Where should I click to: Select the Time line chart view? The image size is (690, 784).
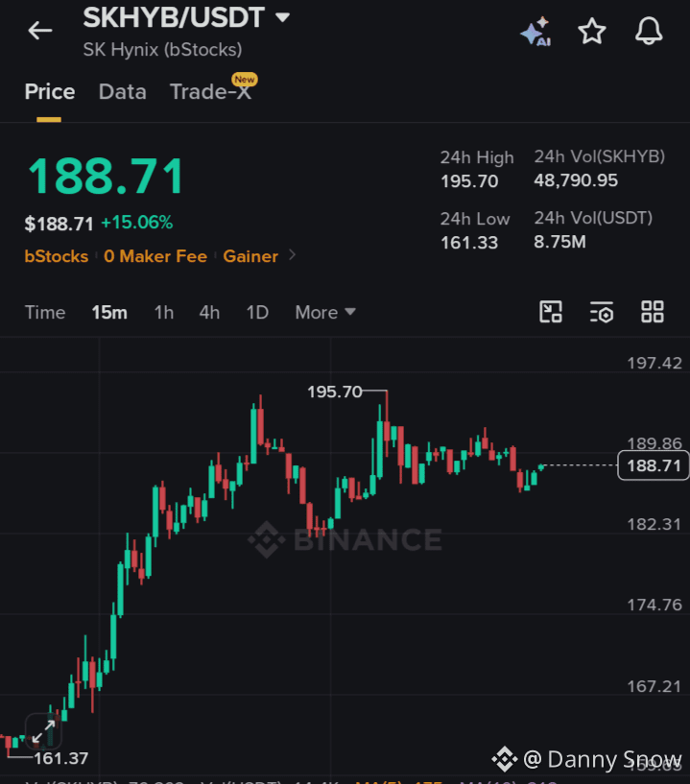coord(45,313)
